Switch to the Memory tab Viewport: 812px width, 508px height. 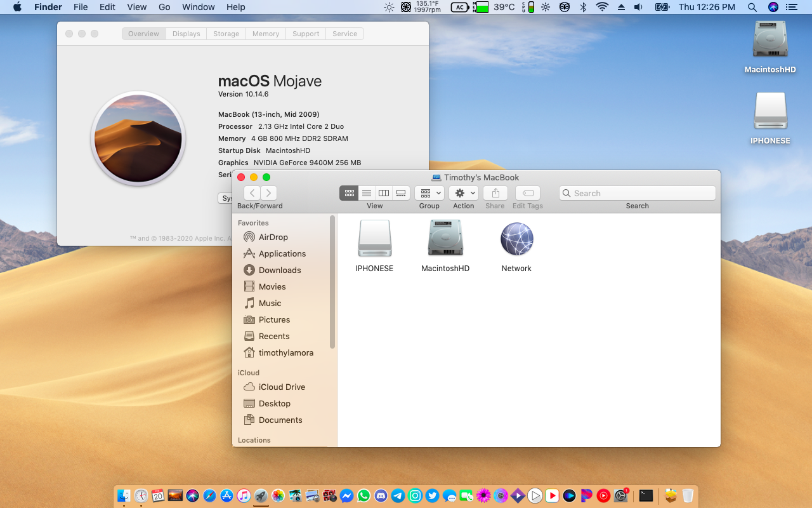[266, 34]
